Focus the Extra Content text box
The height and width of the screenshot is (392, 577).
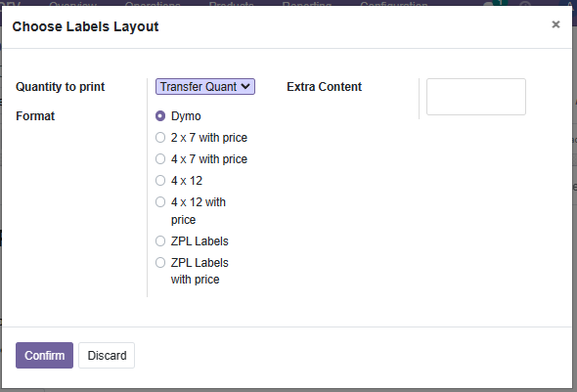coord(476,97)
